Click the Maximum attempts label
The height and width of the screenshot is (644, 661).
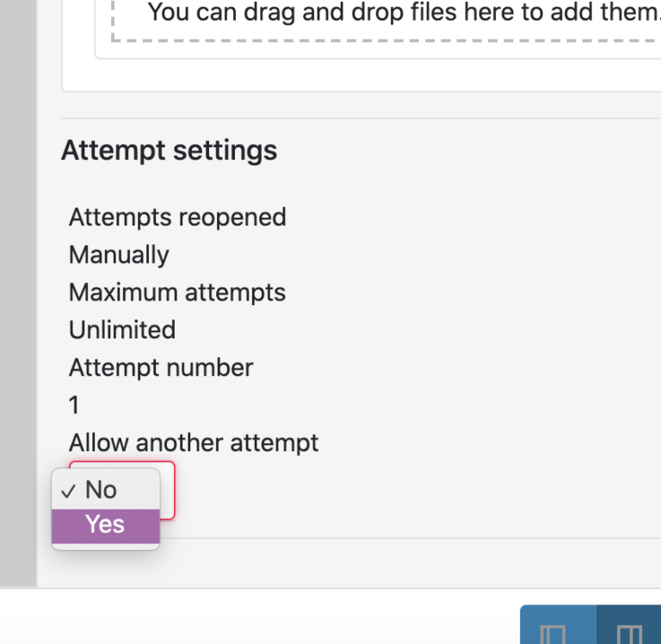pos(177,293)
